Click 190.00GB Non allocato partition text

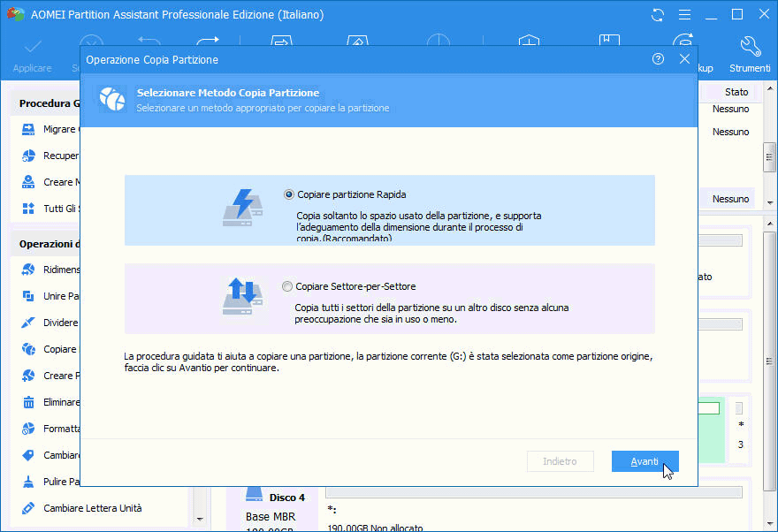point(375,528)
